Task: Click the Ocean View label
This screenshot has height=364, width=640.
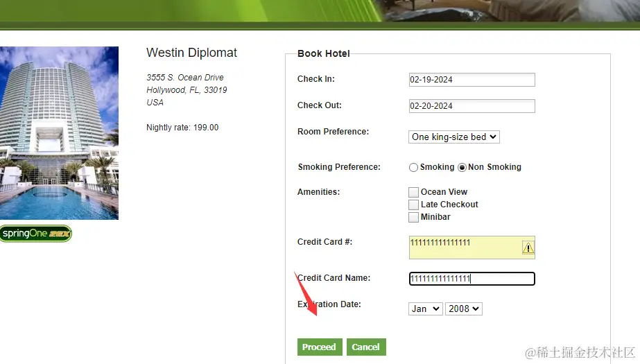Action: click(x=444, y=192)
